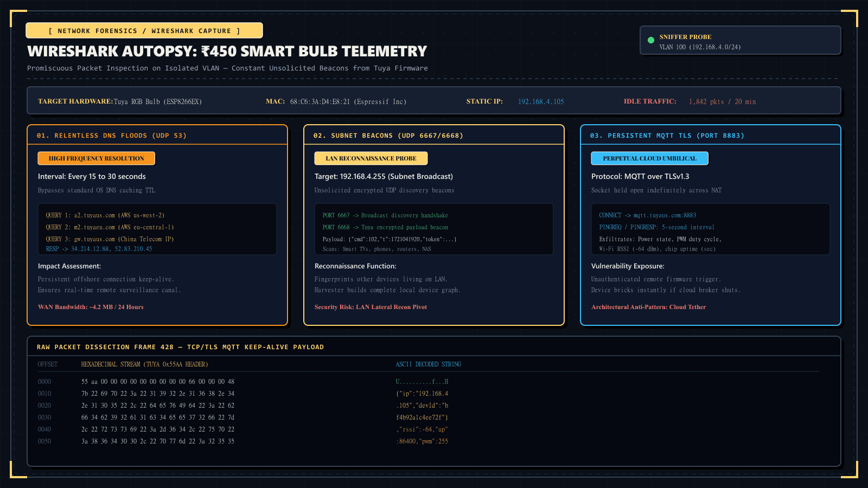This screenshot has height=488, width=868.
Task: Click WAN Bandwidth ~4.2 MB / 24 Hours
Action: point(91,307)
